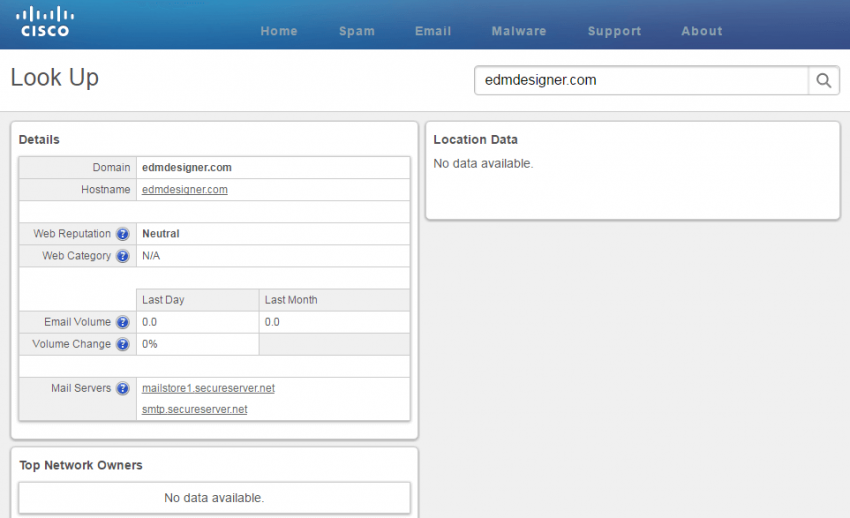Select the N/A web category value
Viewport: 850px width, 518px height.
pyautogui.click(x=151, y=256)
